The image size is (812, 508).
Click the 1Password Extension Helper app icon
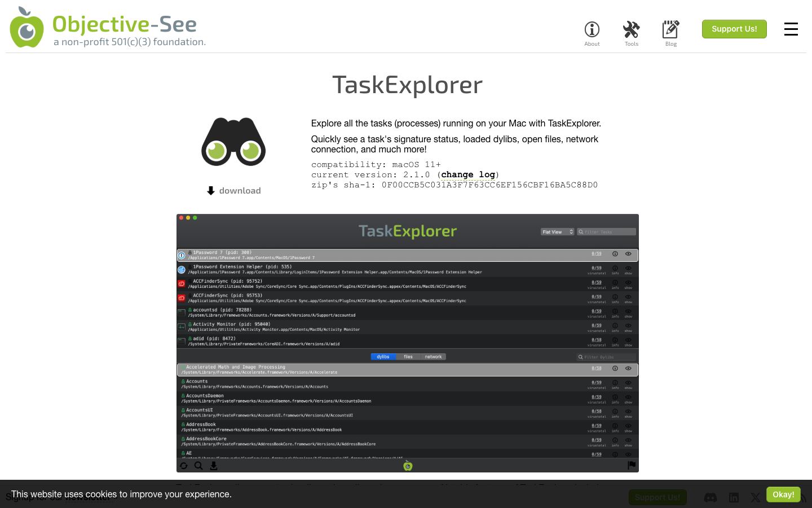pyautogui.click(x=182, y=270)
